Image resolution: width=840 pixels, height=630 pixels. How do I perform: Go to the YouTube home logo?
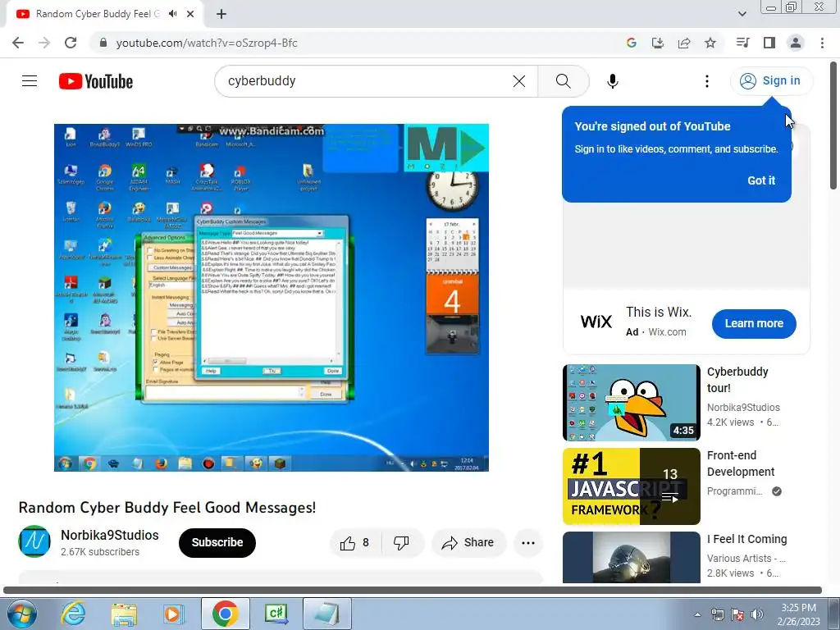(96, 81)
